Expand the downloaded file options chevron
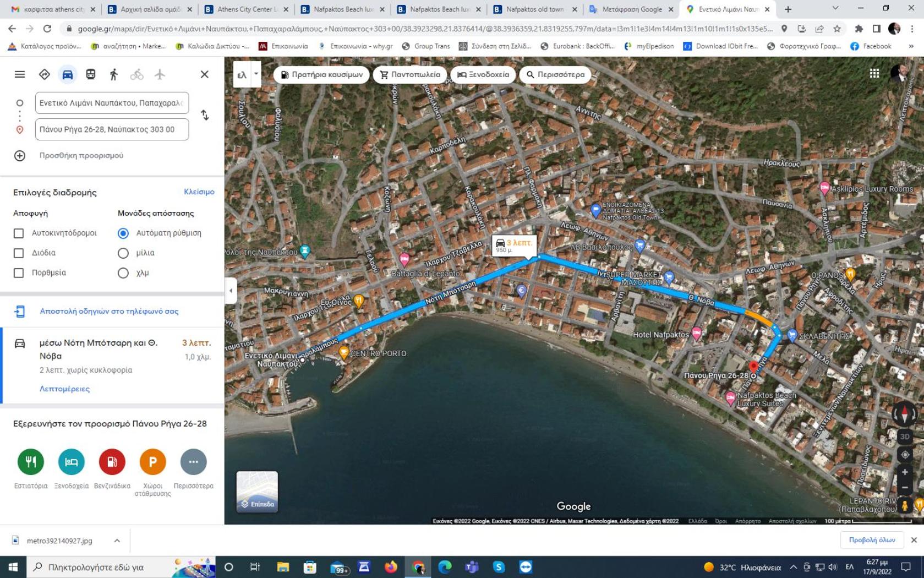Screen dimensions: 924x578 [x=117, y=541]
